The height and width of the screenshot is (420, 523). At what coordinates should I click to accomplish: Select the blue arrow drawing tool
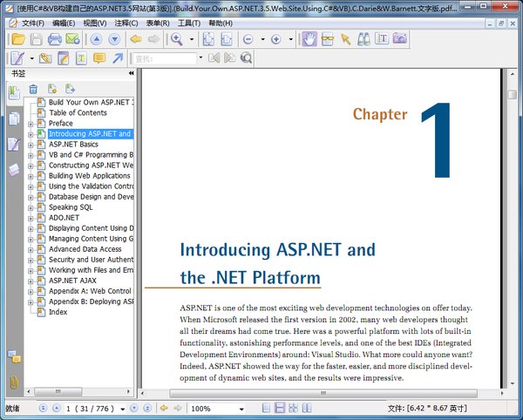tap(118, 58)
